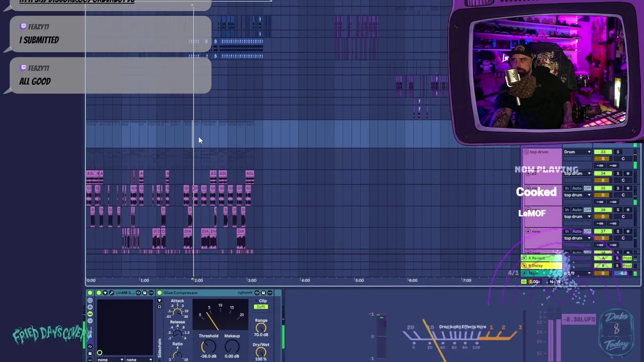644x362 pixels.
Task: Open LinMB device options menu icon
Action: coord(151,293)
